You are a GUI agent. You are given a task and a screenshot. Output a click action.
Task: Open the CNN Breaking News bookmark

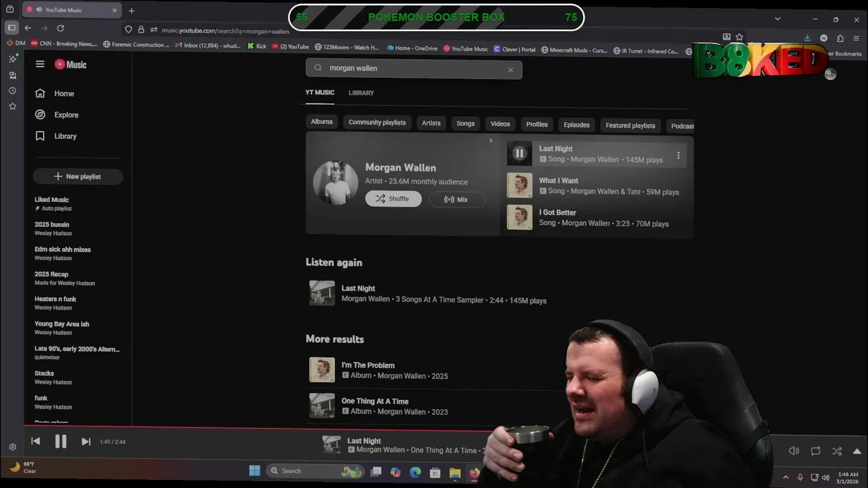click(64, 44)
